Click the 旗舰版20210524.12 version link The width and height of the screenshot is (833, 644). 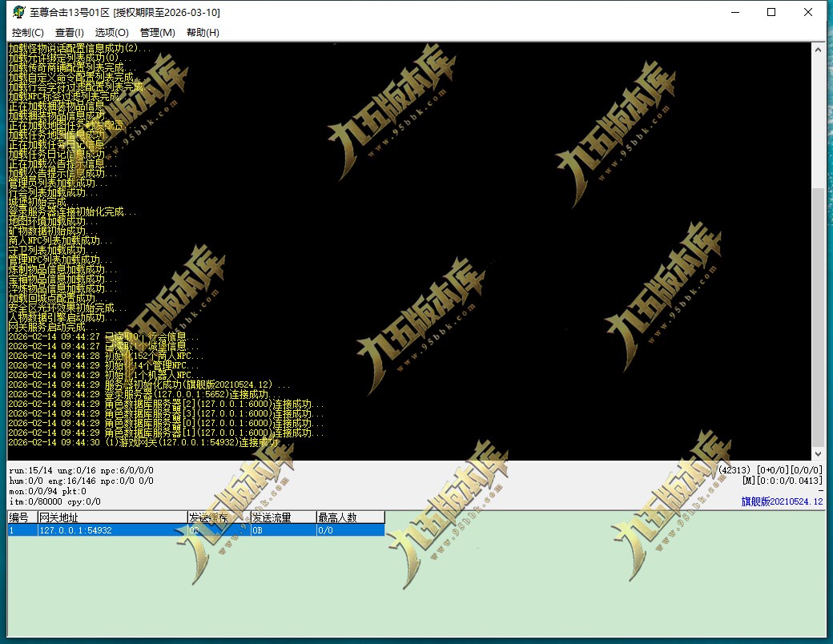coord(782,501)
